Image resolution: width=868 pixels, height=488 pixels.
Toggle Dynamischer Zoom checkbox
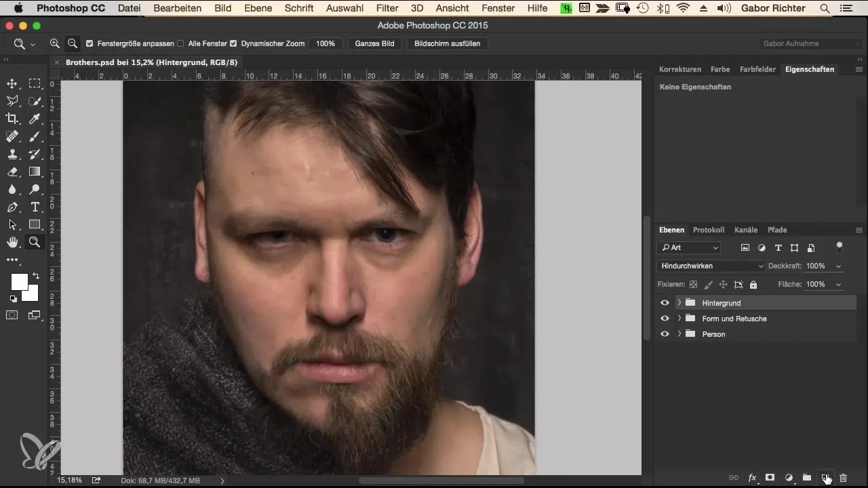[x=233, y=43]
